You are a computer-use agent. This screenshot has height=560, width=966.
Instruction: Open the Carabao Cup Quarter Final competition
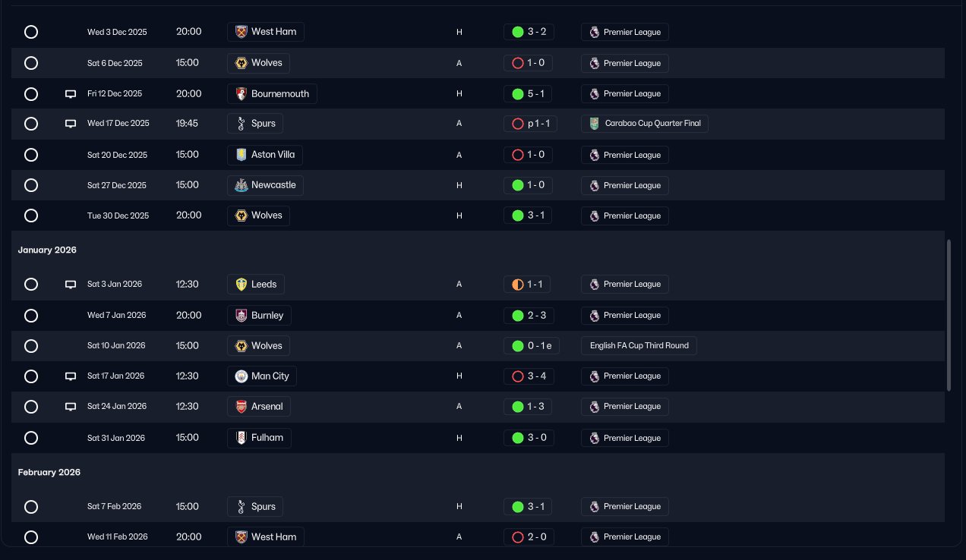(x=645, y=124)
